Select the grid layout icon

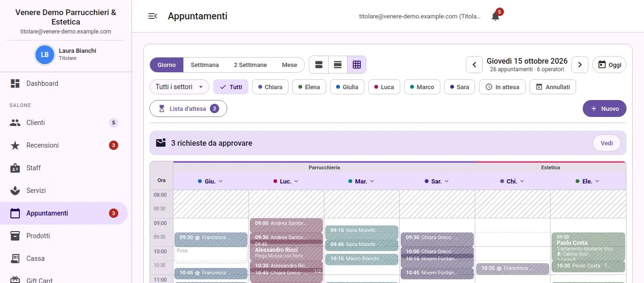tap(356, 65)
